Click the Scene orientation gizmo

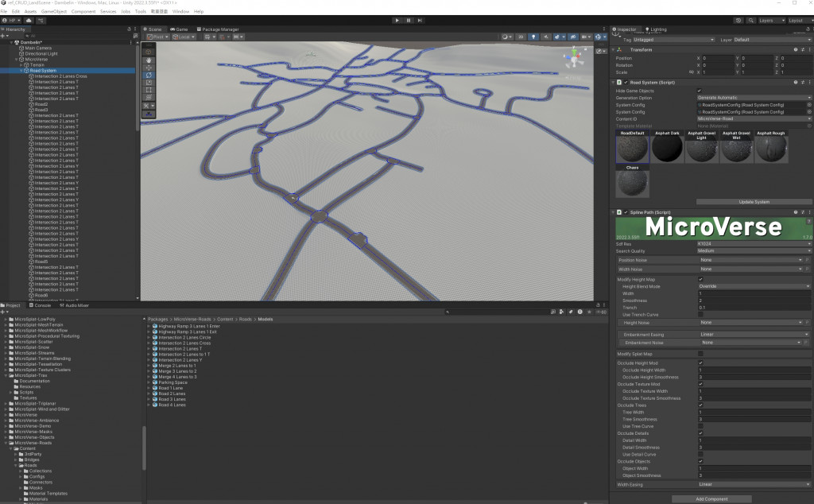click(x=574, y=59)
